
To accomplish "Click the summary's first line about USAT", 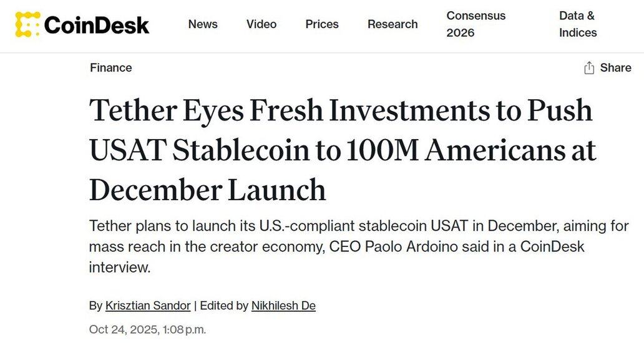I will [358, 226].
